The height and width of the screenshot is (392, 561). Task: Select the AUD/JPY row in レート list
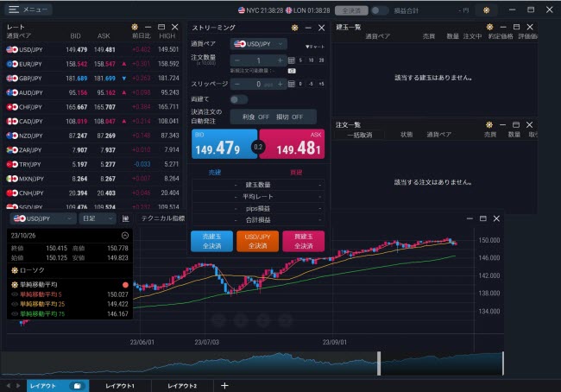pyautogui.click(x=93, y=92)
